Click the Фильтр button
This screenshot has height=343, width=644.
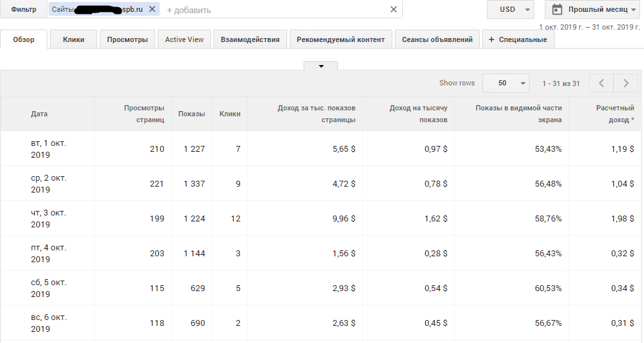coord(24,9)
